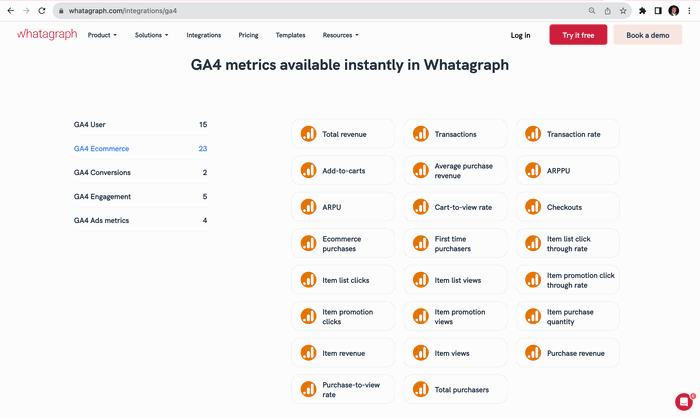700x418 pixels.
Task: Click the Book a demo button
Action: (648, 35)
